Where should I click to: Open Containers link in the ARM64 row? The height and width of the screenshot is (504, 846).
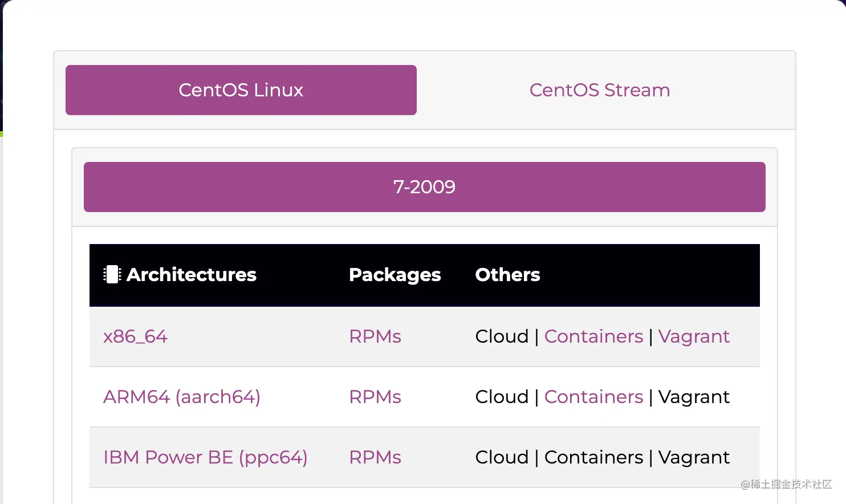593,397
